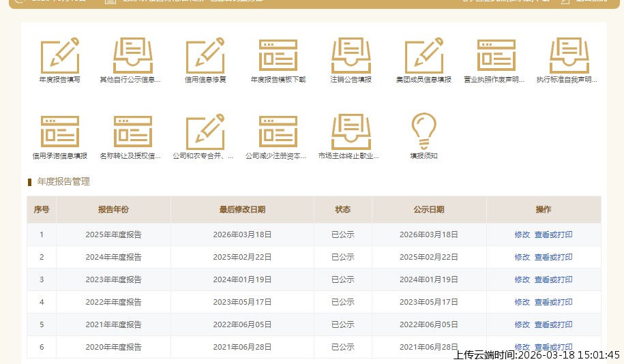The width and height of the screenshot is (624, 364).
Task: Click 名称转让及授权信息 icon
Action: (132, 132)
